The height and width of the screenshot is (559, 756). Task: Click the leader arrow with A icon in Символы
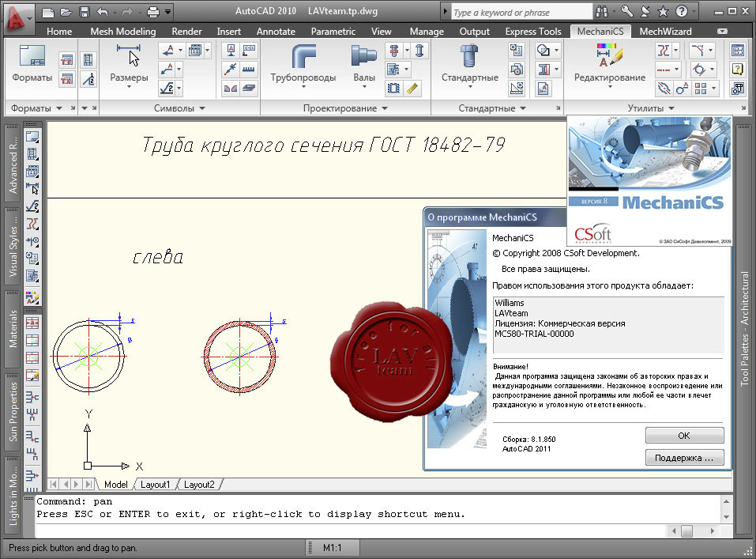tap(167, 50)
